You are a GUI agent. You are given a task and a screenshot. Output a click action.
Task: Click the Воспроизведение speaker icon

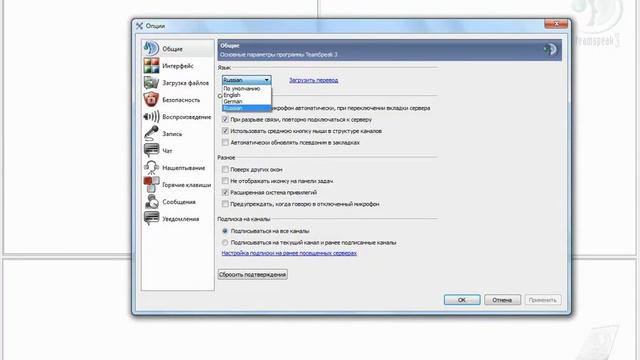point(151,117)
